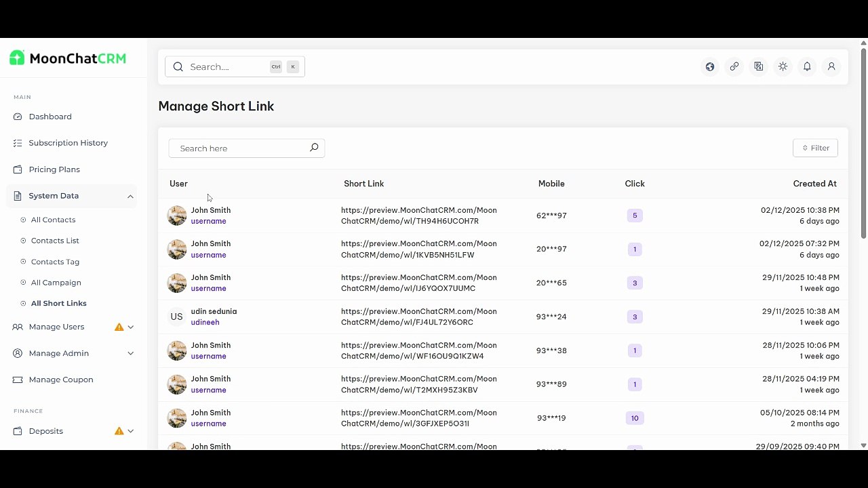Click the MoonChatCRM logo

(x=68, y=58)
